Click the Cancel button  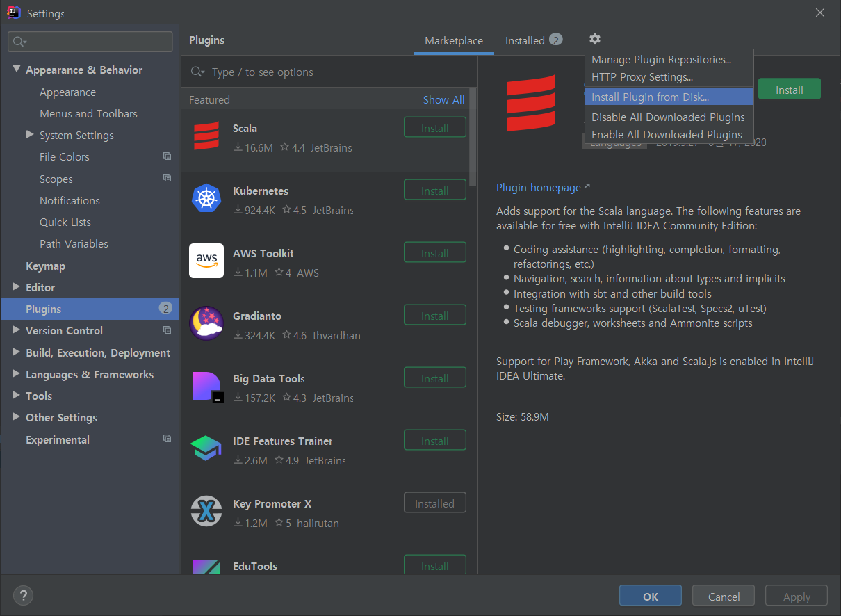point(724,596)
